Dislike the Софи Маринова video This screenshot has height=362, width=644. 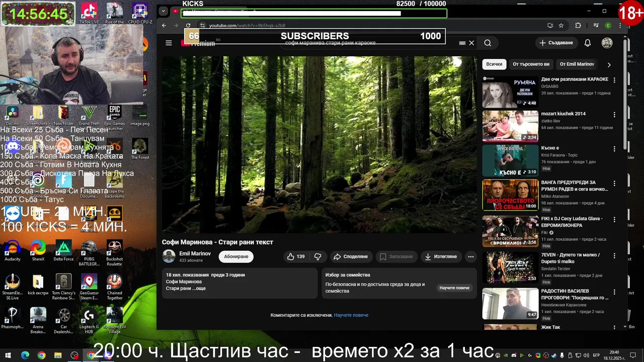pyautogui.click(x=318, y=256)
